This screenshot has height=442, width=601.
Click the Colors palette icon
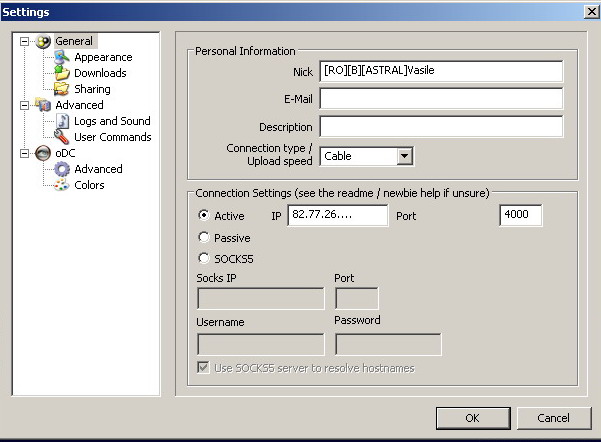[62, 185]
